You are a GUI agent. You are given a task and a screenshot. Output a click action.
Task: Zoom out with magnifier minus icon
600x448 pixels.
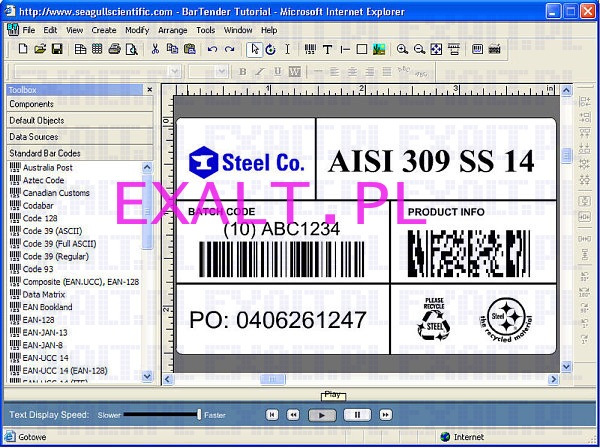[x=419, y=49]
